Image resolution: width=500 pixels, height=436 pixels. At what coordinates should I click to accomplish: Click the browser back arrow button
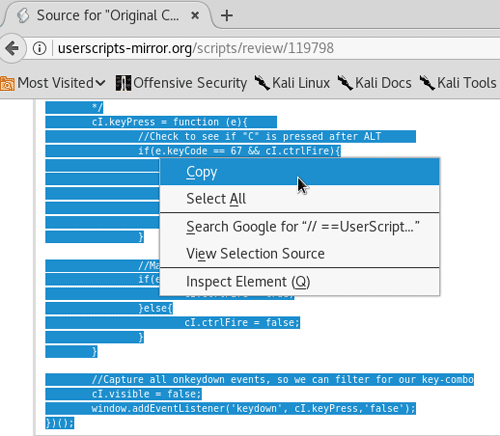[12, 48]
